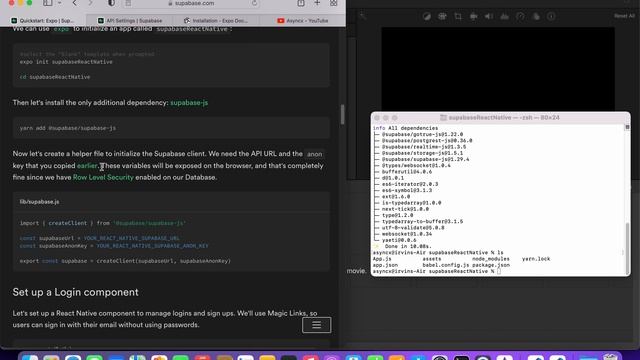Click the lib/supabase.js file name label
The width and height of the screenshot is (640, 360).
pos(39,202)
